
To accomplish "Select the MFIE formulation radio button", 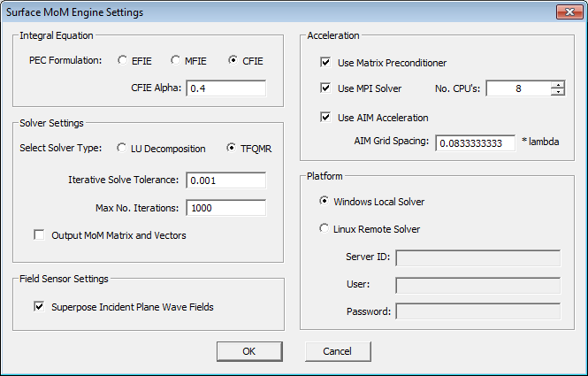I will (x=176, y=61).
